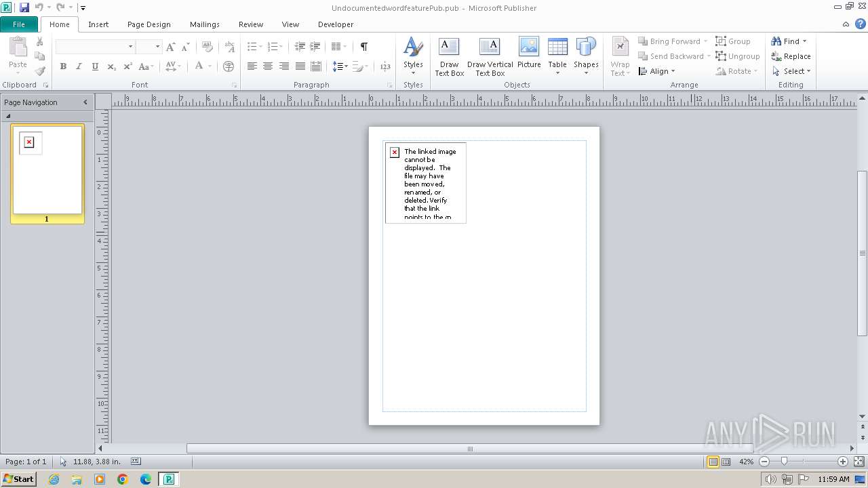868x488 pixels.
Task: Toggle Subscript formatting
Action: pos(111,66)
